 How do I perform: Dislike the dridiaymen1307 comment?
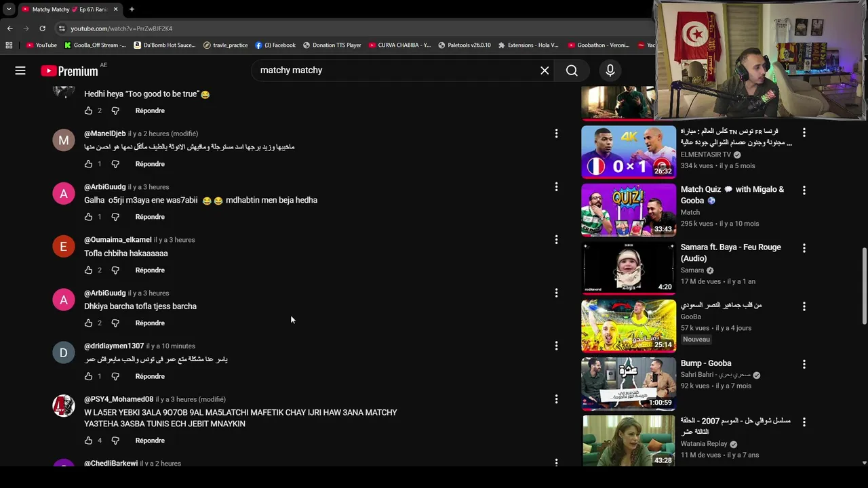pyautogui.click(x=115, y=376)
